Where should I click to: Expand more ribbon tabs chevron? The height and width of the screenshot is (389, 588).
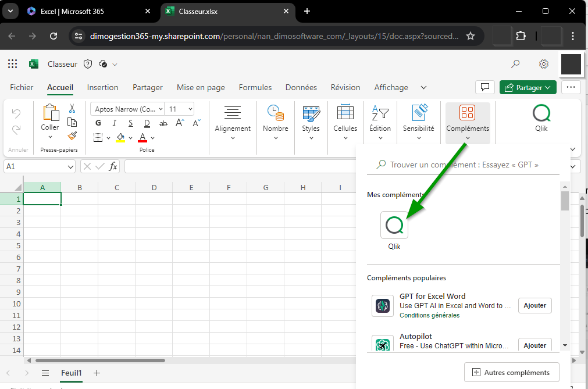(424, 87)
